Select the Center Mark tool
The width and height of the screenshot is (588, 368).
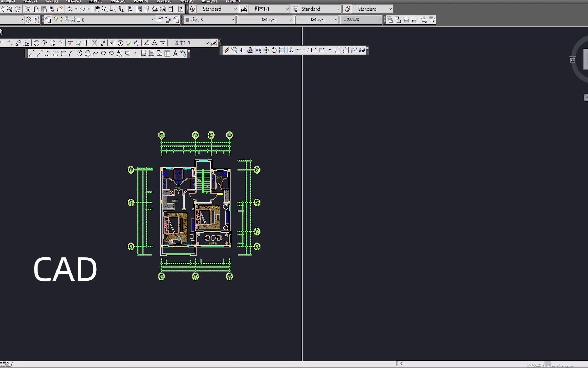click(x=120, y=43)
